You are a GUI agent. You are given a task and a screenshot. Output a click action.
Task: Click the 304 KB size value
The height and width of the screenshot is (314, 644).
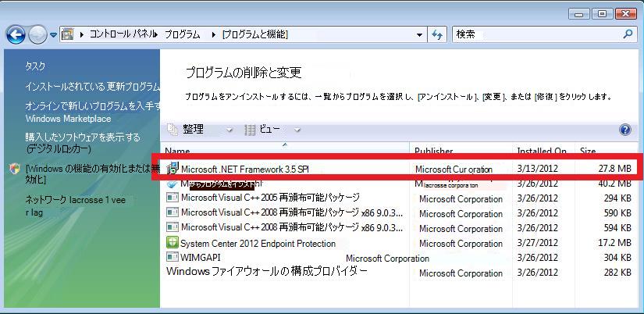[617, 258]
